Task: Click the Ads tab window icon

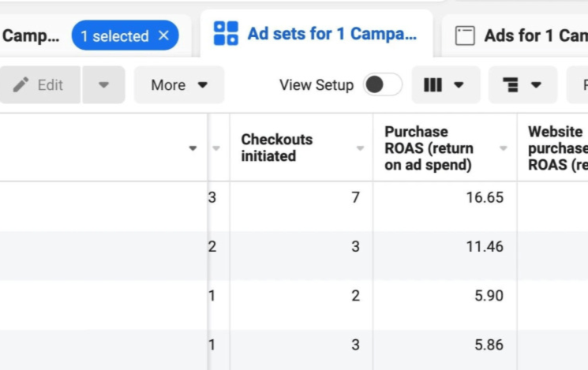Action: [466, 36]
